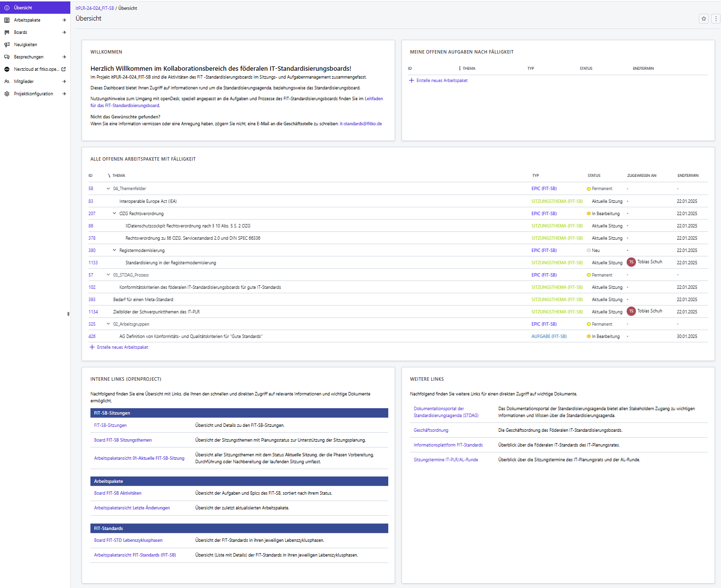Click the Neuigkeiten megaphone icon
This screenshot has width=721, height=588.
pyautogui.click(x=7, y=45)
